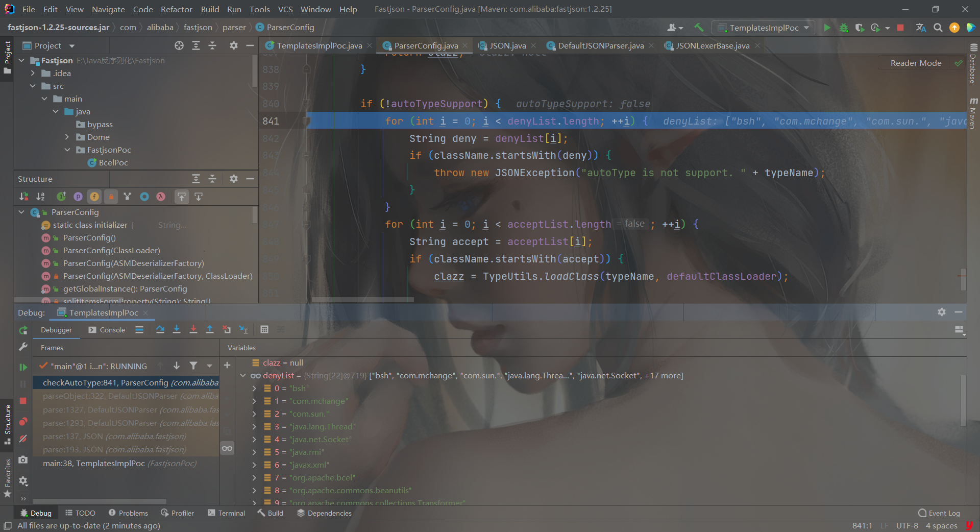
Task: Toggle Autoscroll from Source in Structure
Action: (x=199, y=197)
